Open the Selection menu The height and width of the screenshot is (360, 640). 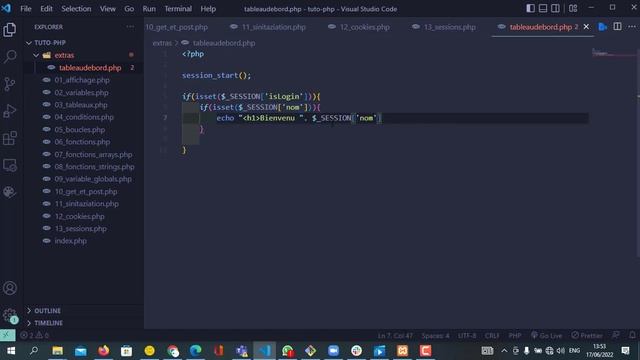click(76, 9)
